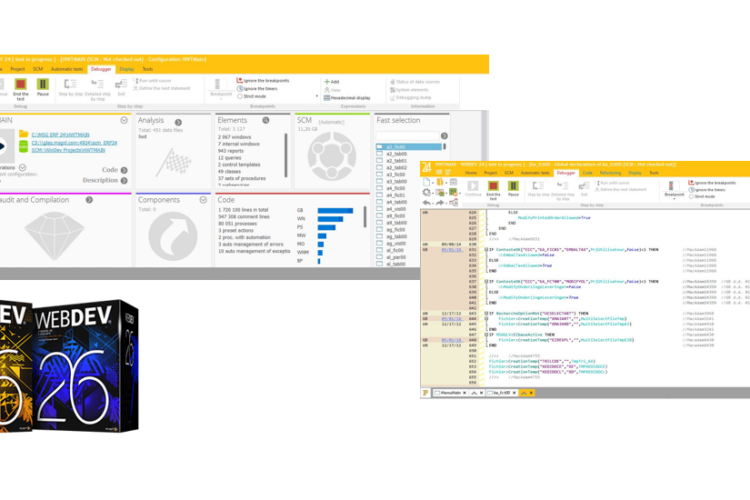Viewport: 750px width, 500px height.
Task: Open CS server ERP24 link
Action: coord(74,143)
